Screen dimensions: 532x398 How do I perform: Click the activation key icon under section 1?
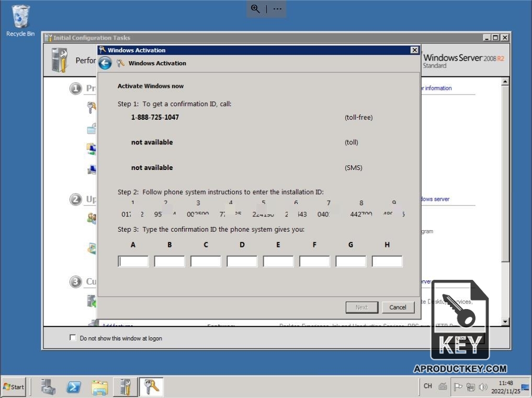click(91, 108)
